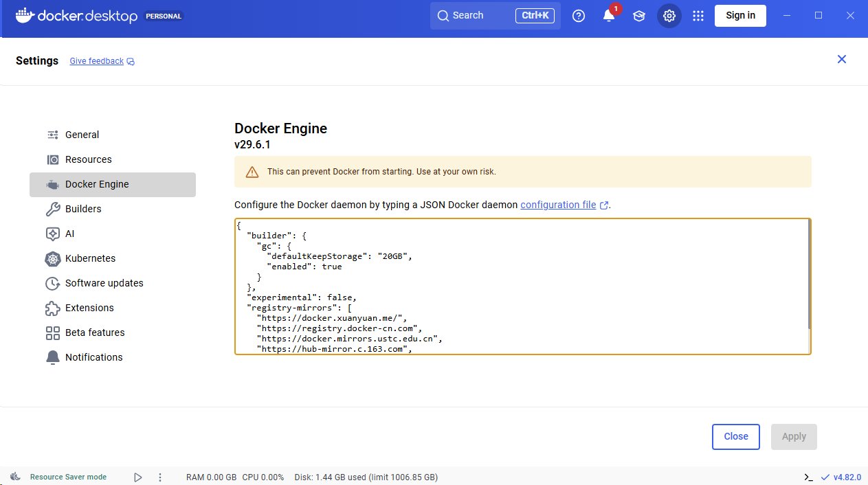The height and width of the screenshot is (485, 868).
Task: Click the update checkmark icon near version
Action: pyautogui.click(x=825, y=477)
